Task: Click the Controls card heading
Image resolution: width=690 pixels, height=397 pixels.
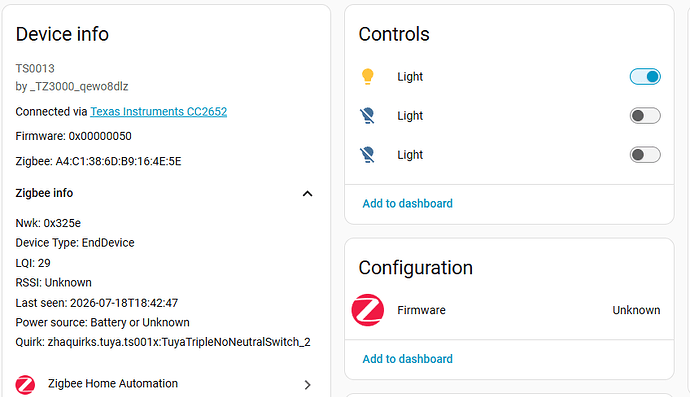Action: pyautogui.click(x=394, y=34)
